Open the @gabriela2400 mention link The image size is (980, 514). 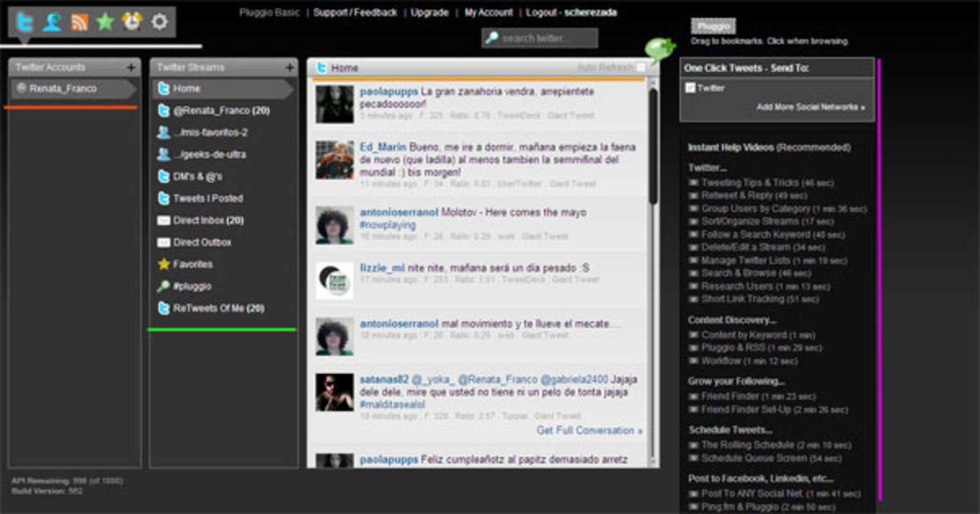click(x=574, y=379)
